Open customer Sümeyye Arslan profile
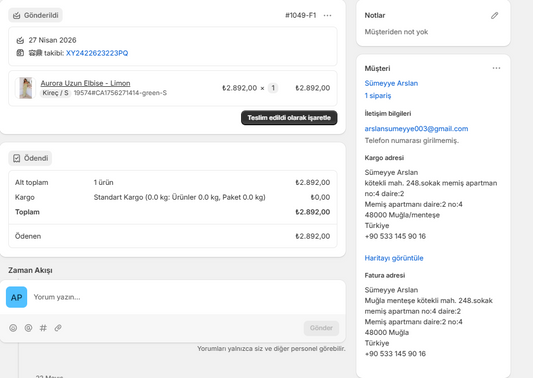Screen dimensions: 533x378 391,83
